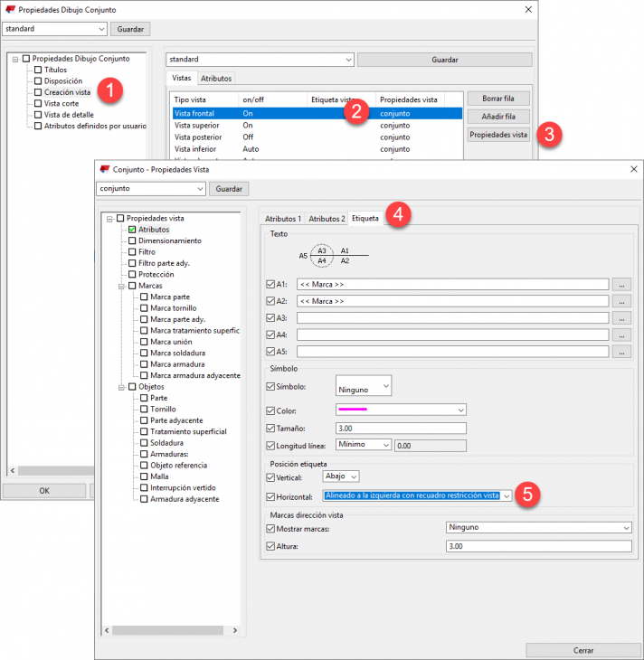Uncheck the A2 text checkbox
This screenshot has width=644, height=660.
[270, 301]
